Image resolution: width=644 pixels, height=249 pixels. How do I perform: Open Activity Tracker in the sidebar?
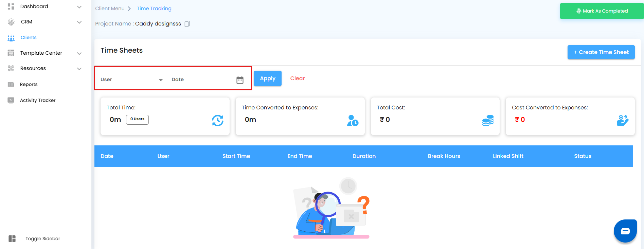(38, 100)
